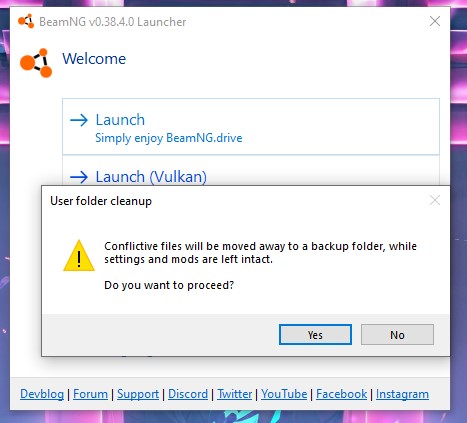This screenshot has width=467, height=423.
Task: Open the Discord link
Action: [188, 394]
